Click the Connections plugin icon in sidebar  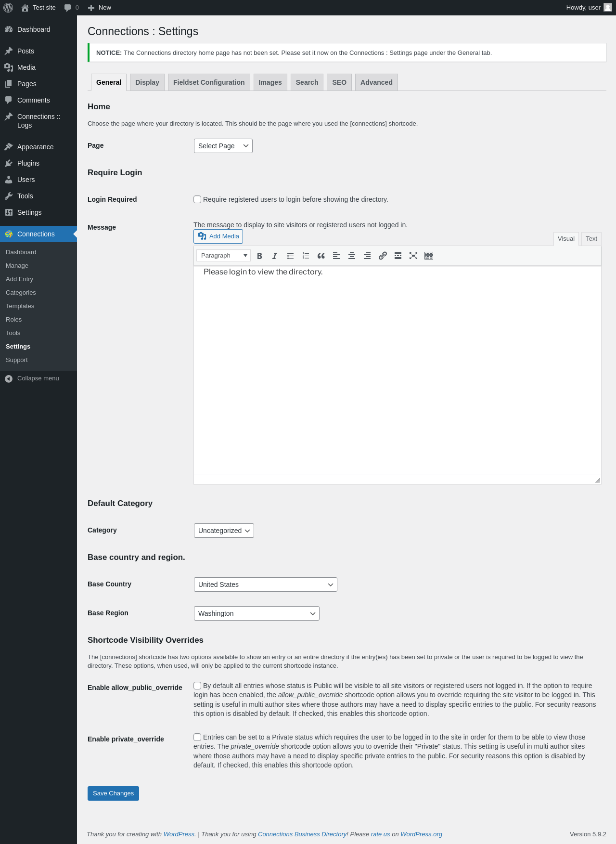click(x=9, y=234)
